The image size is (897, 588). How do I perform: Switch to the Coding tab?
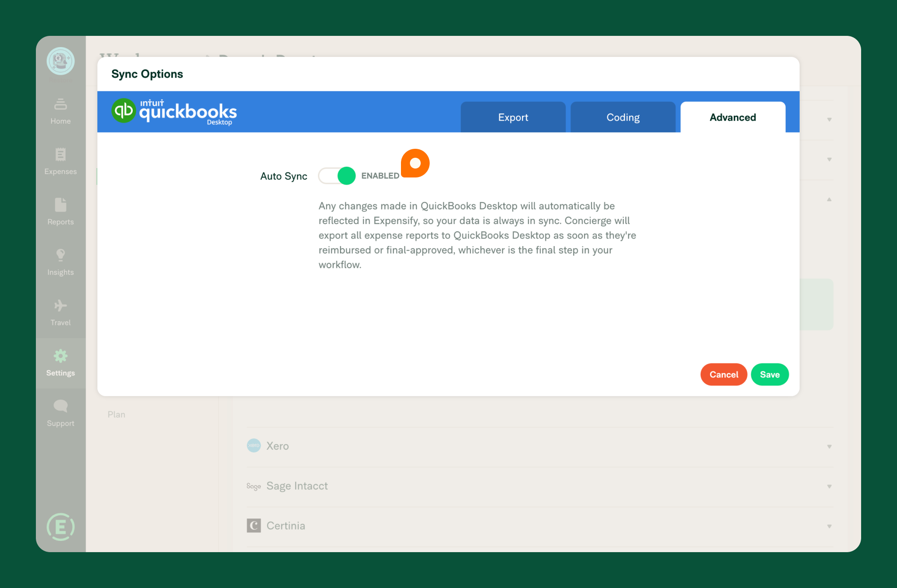point(623,117)
